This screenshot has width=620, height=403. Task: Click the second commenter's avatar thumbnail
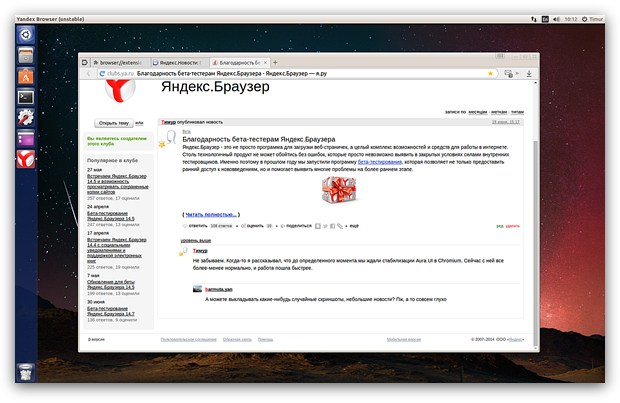(197, 289)
